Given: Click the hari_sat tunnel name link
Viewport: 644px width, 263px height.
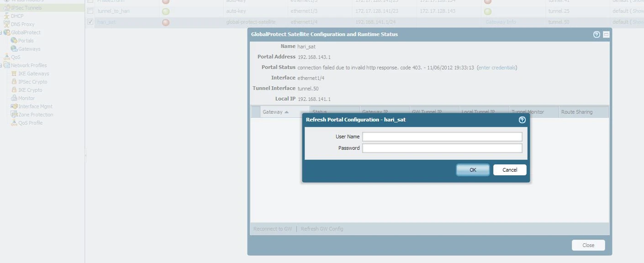Looking at the screenshot, I should tap(106, 22).
